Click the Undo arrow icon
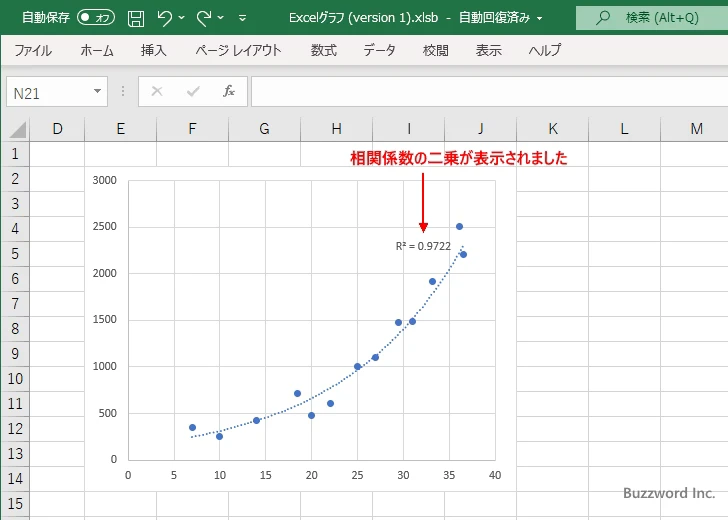Image resolution: width=728 pixels, height=520 pixels. (164, 18)
